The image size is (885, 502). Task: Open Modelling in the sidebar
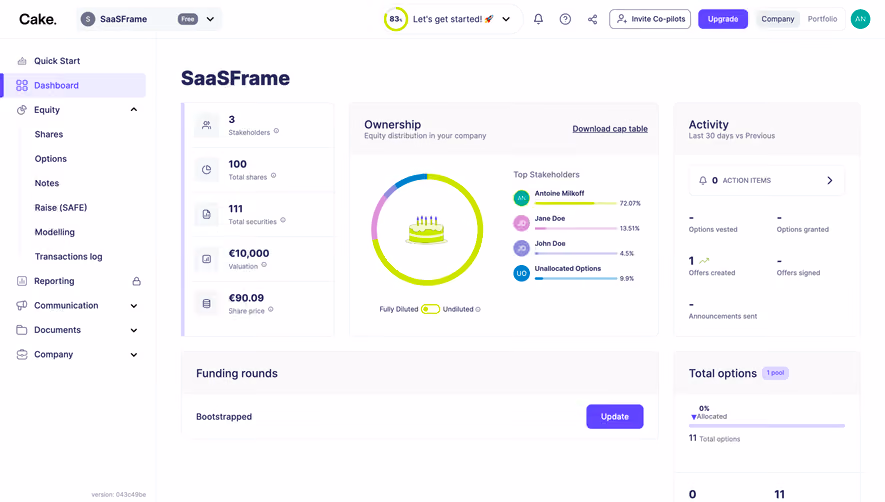55,232
